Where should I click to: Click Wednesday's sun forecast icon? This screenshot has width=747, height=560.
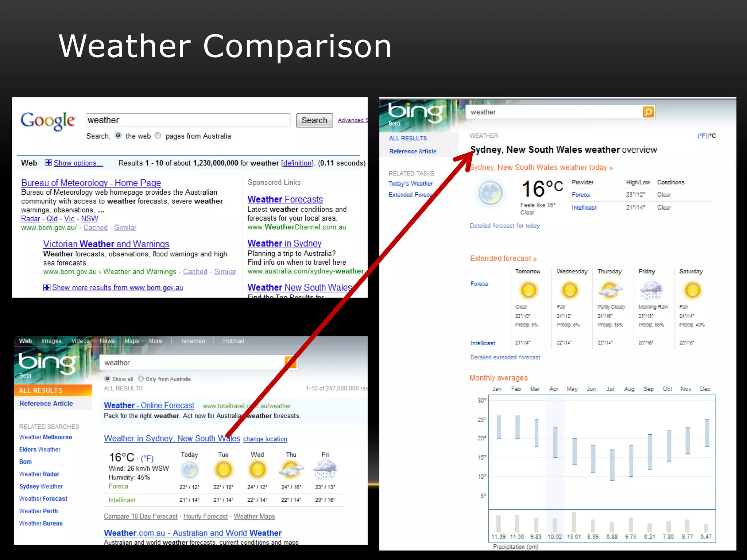click(x=570, y=290)
